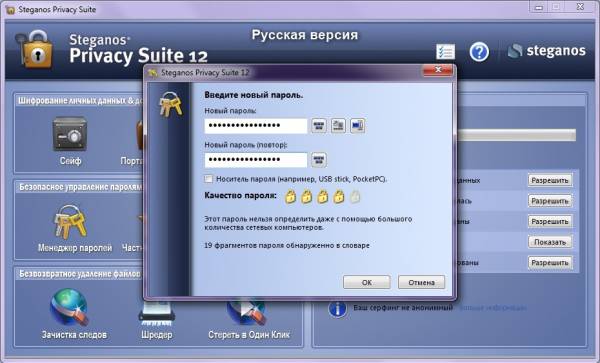Click Шифрование личных данных section header
Image resolution: width=600 pixels, height=363 pixels.
[80, 101]
